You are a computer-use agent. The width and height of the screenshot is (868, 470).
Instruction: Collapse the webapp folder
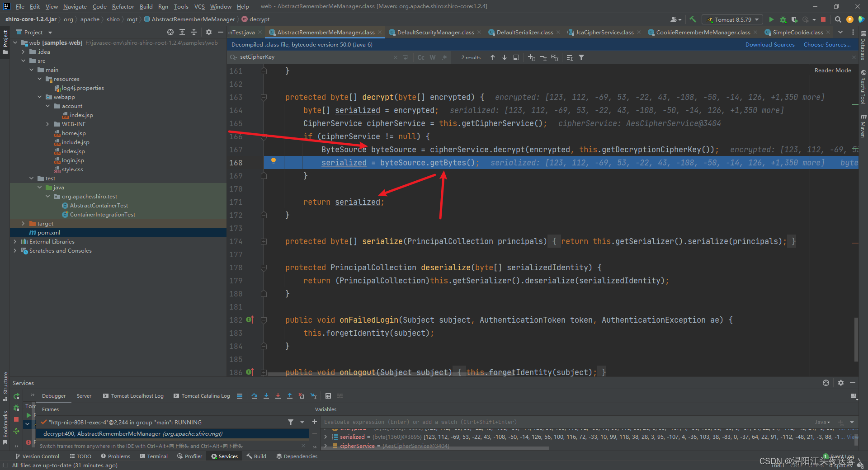coord(40,97)
